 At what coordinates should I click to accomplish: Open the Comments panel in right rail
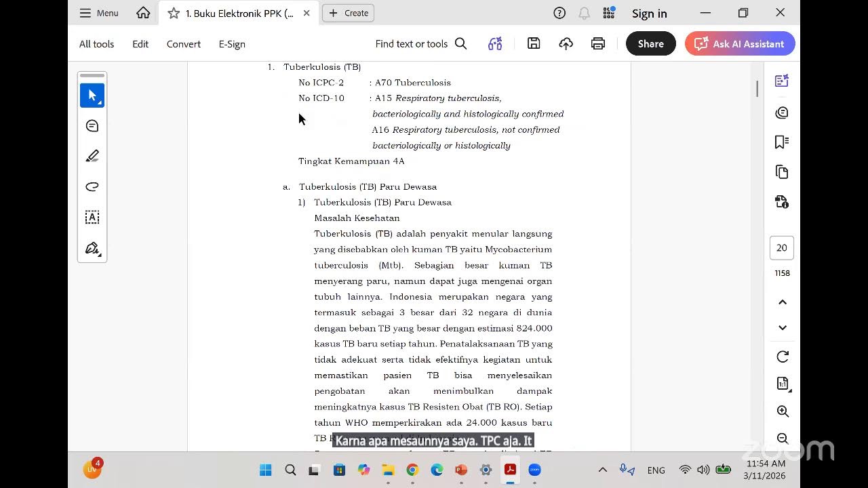[782, 113]
